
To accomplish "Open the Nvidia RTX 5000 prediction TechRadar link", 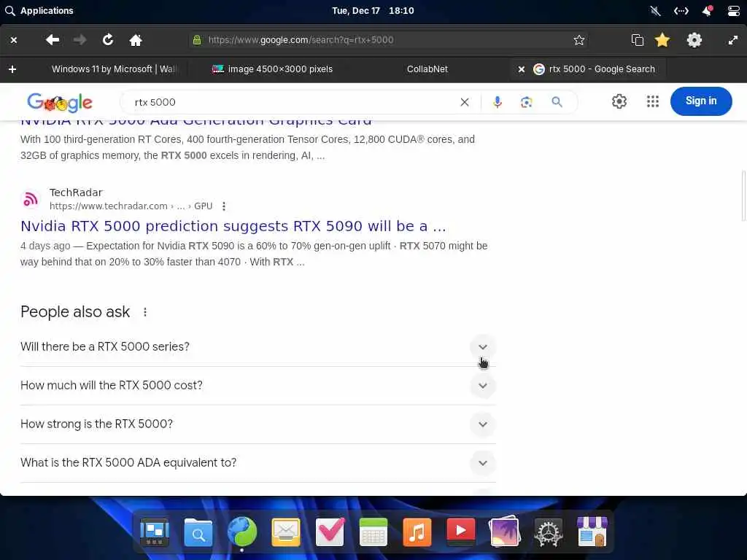I will pos(233,226).
